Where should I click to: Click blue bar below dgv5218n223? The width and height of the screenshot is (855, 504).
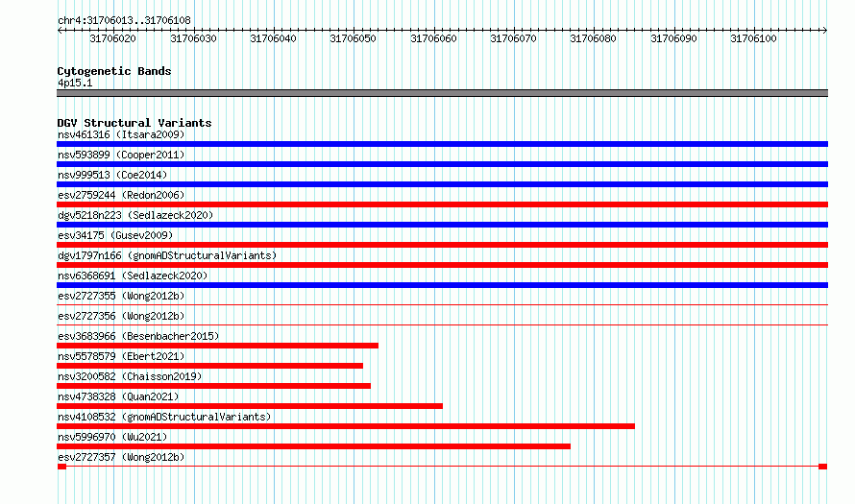(442, 225)
